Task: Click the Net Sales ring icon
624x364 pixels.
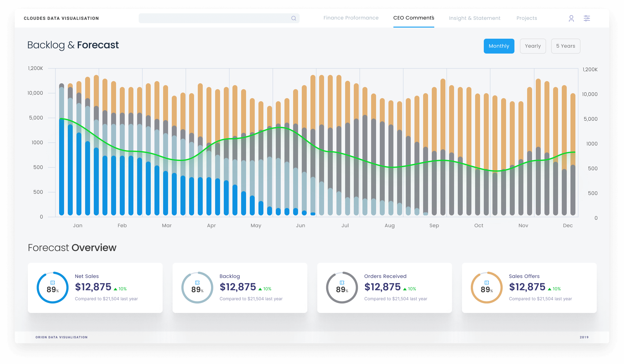Action: [x=53, y=283]
